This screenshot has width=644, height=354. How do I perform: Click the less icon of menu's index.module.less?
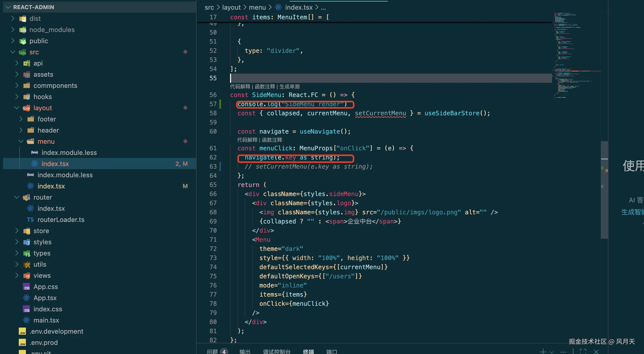coord(35,153)
